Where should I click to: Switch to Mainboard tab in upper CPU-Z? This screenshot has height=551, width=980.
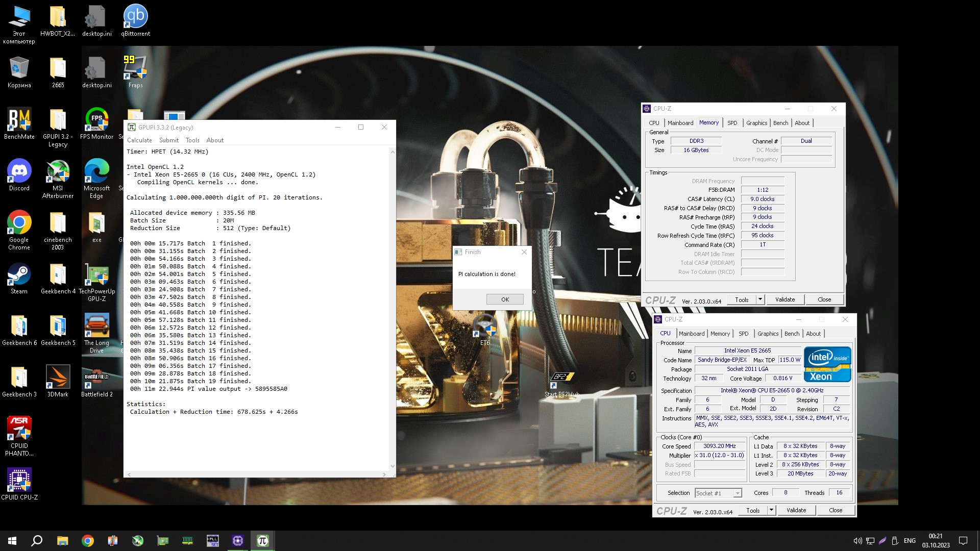pyautogui.click(x=680, y=123)
